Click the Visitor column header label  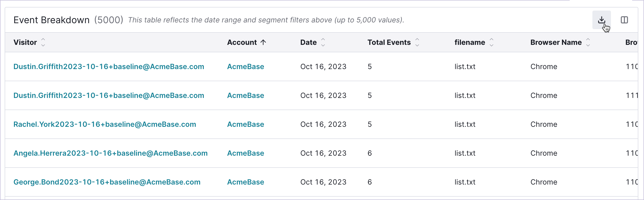tap(25, 42)
